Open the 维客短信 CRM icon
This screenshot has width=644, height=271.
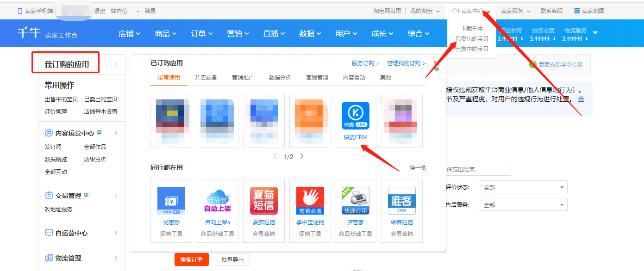pos(402,201)
